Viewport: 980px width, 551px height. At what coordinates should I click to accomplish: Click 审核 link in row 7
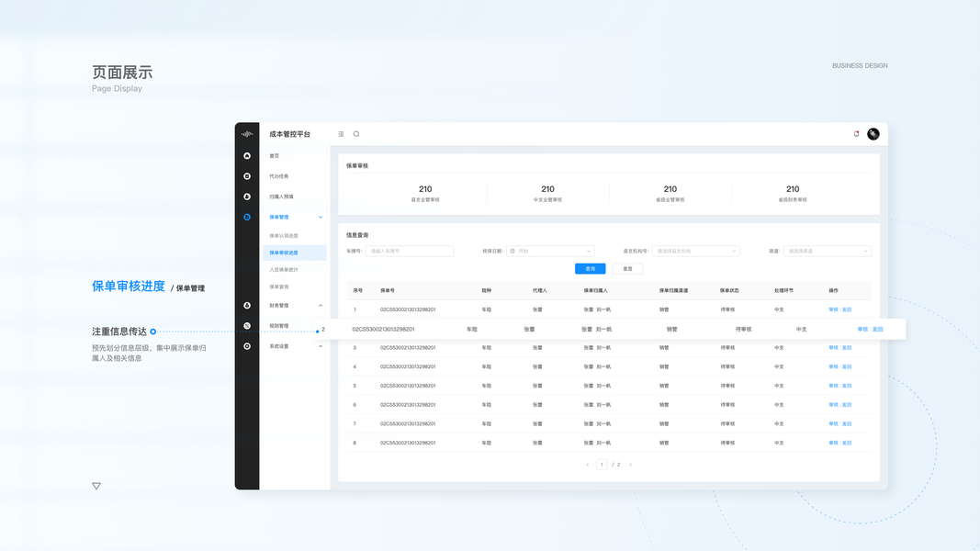(833, 423)
